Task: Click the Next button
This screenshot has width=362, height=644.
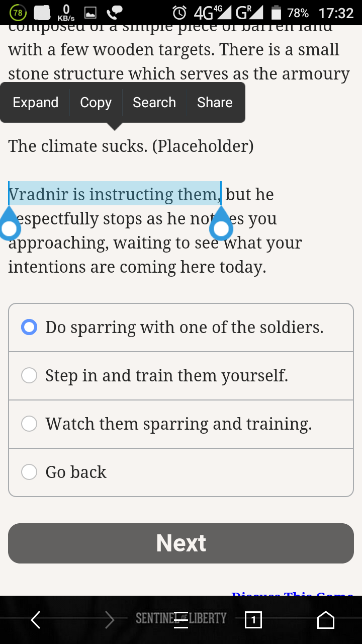Action: [x=181, y=543]
